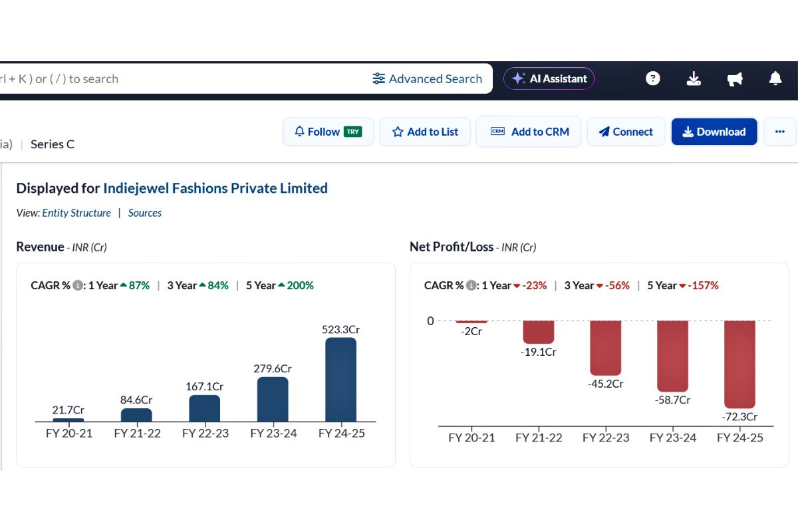The width and height of the screenshot is (798, 532).
Task: Click the 279.6Cr revenue value label
Action: pos(273,368)
